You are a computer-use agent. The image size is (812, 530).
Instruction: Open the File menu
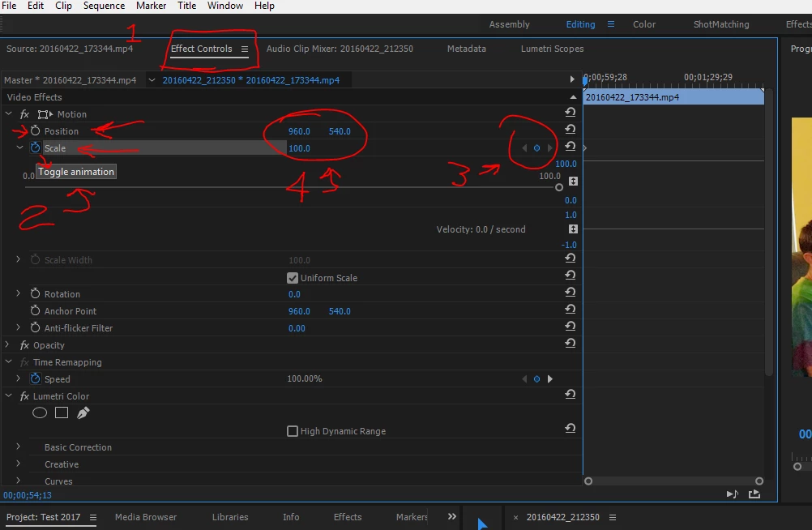pyautogui.click(x=9, y=6)
